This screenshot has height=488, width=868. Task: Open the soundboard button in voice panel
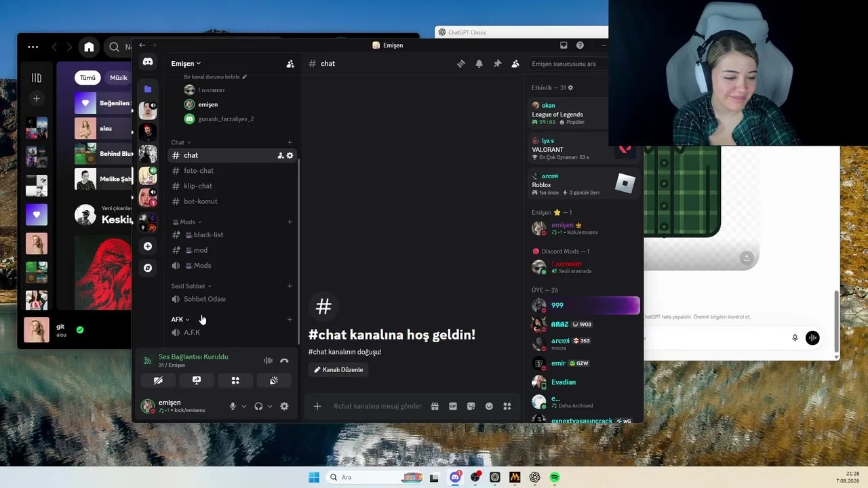click(x=274, y=380)
